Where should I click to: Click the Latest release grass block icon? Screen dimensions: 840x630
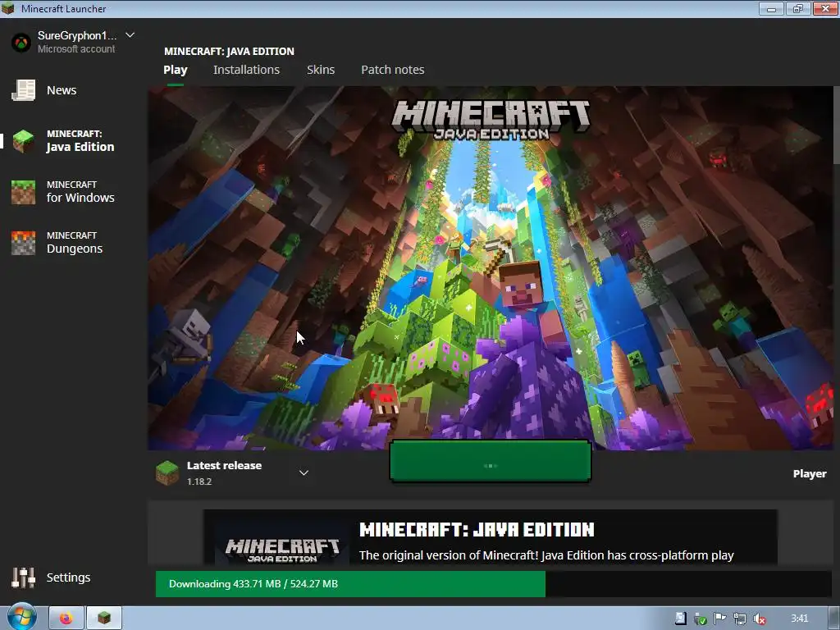167,473
